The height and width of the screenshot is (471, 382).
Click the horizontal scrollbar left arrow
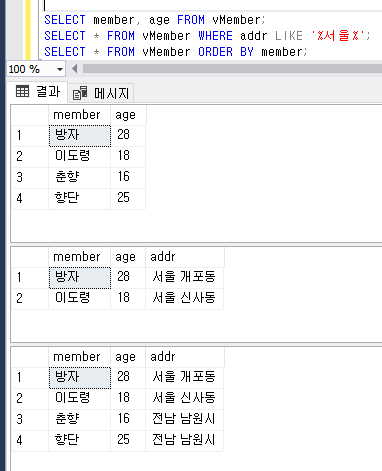pos(75,69)
